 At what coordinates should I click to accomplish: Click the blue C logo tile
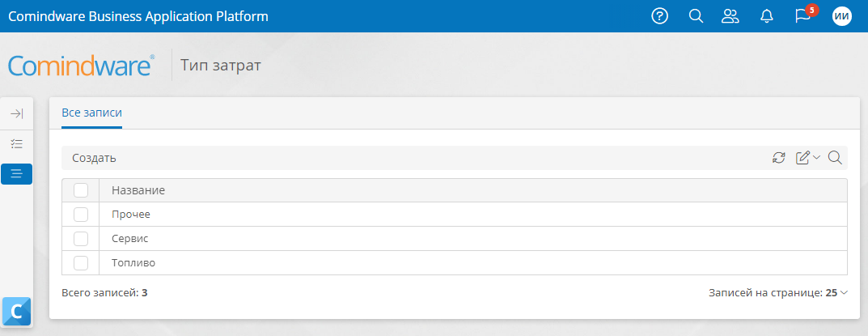click(x=17, y=312)
